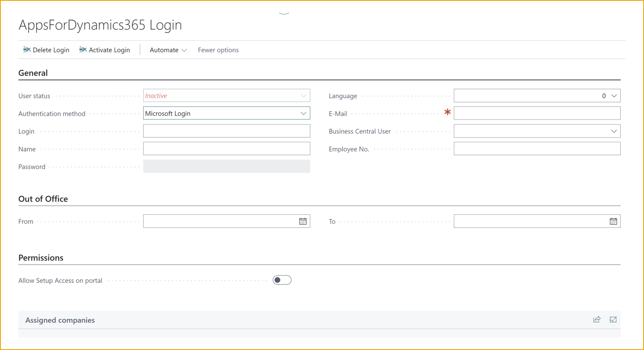Focus the Login text field

click(x=226, y=131)
